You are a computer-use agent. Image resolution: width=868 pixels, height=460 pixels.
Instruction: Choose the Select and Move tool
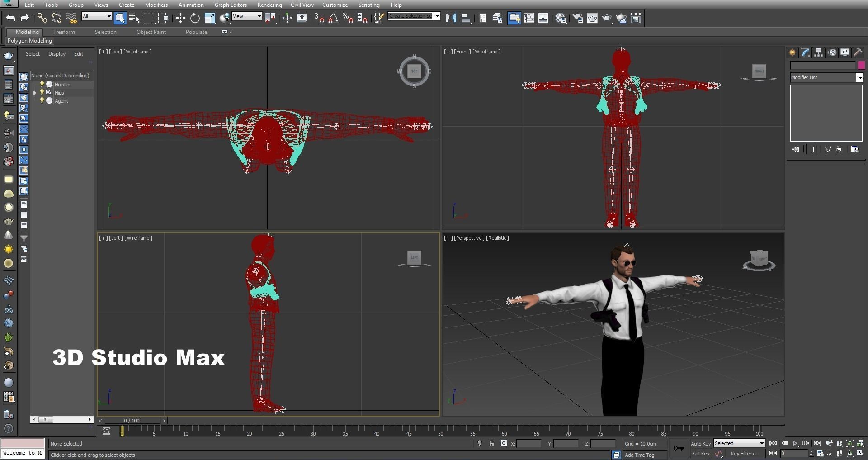point(180,18)
